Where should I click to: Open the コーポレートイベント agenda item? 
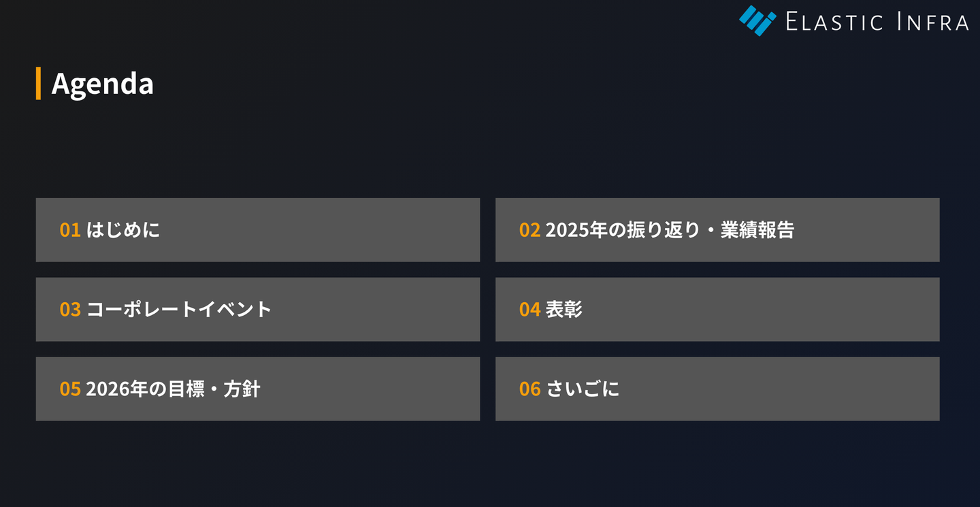pos(179,310)
